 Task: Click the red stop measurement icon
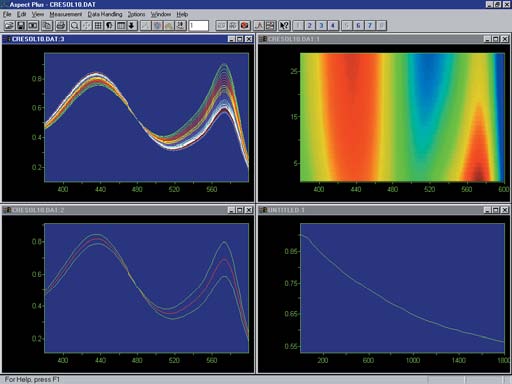tap(245, 26)
